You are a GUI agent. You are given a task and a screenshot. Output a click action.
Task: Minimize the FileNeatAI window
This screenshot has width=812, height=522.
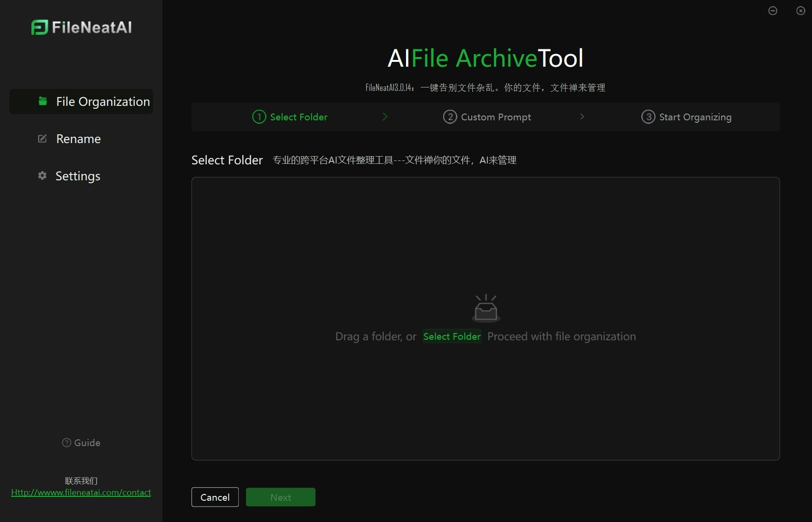(x=773, y=11)
